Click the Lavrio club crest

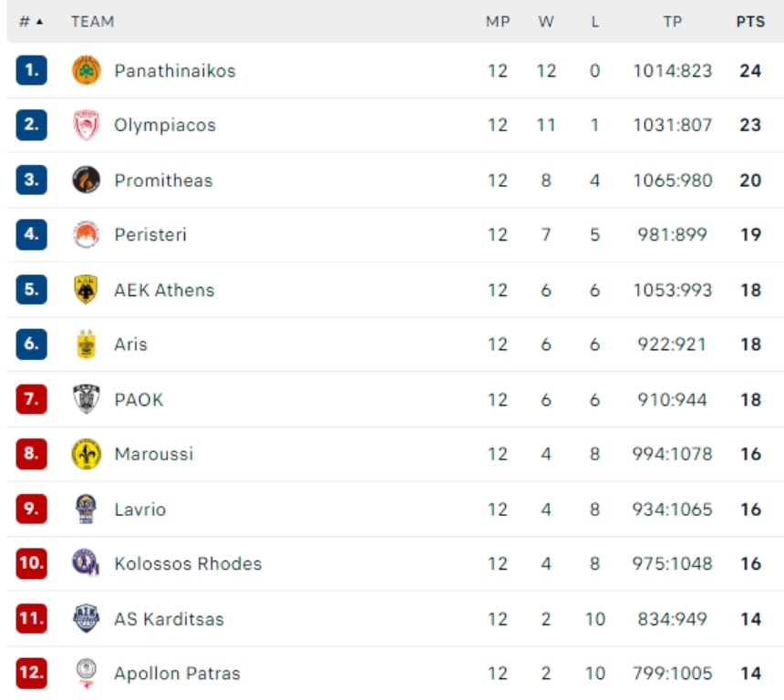pos(86,509)
